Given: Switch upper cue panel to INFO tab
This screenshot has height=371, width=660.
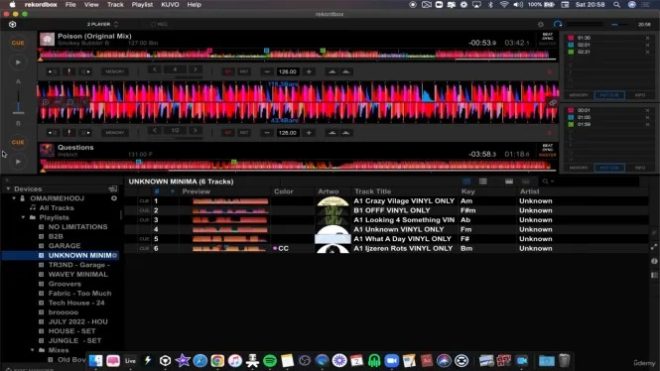Looking at the screenshot, I should point(640,95).
